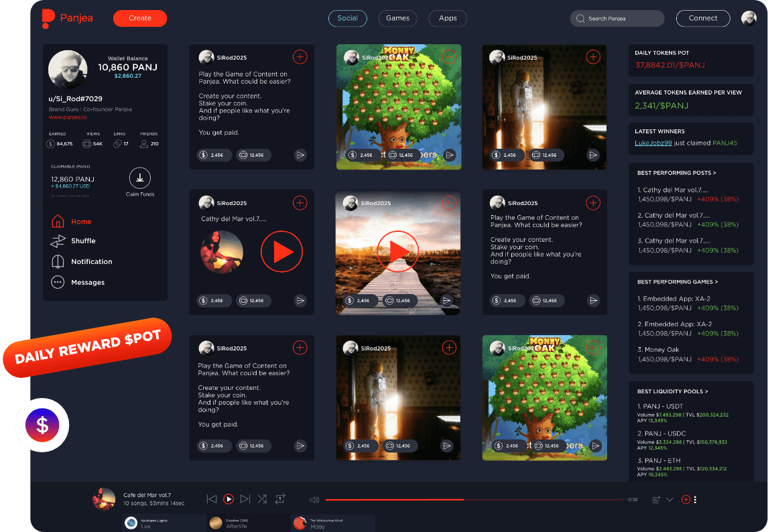Open the Daily Reward $pot dollar icon
The height and width of the screenshot is (532, 768).
42,425
